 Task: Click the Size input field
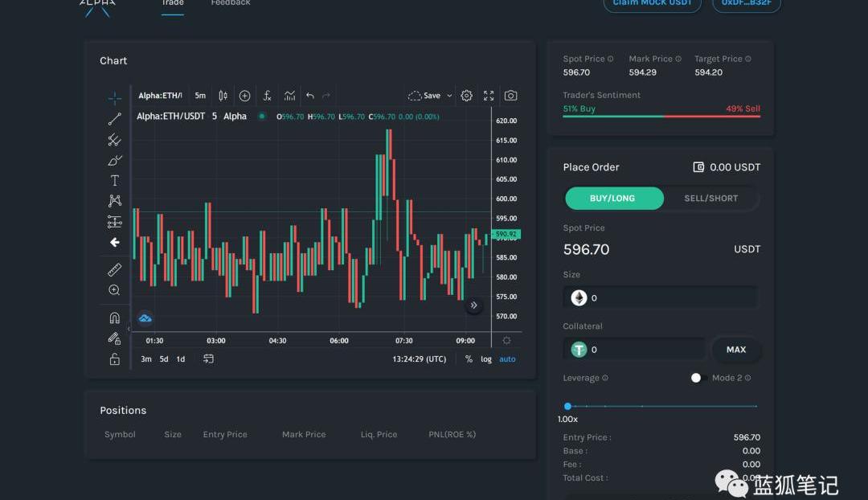tap(661, 298)
